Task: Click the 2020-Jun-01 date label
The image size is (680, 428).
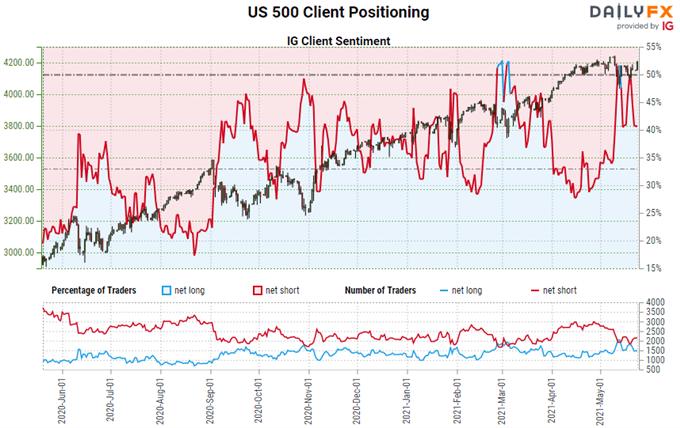Action: tap(62, 401)
